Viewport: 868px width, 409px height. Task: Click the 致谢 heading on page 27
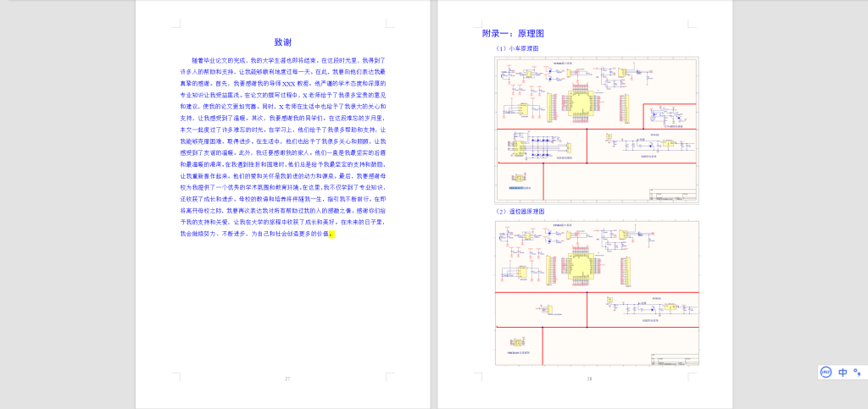click(x=283, y=42)
